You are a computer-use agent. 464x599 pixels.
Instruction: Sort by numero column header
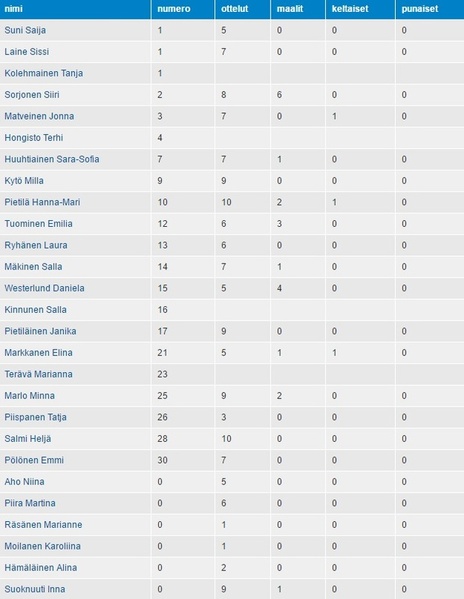click(174, 9)
